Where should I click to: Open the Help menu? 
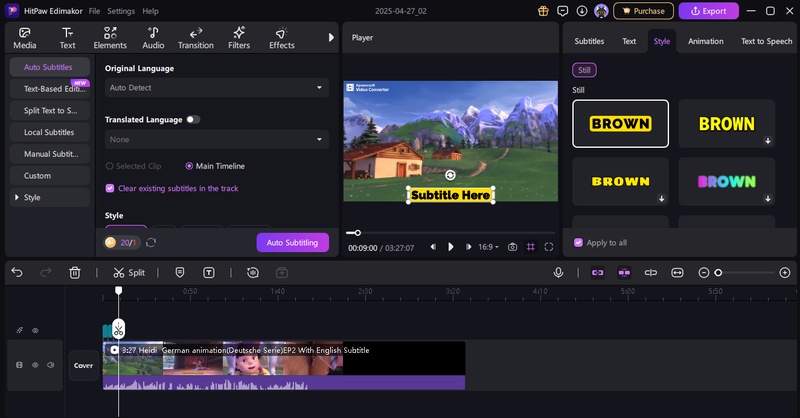tap(151, 11)
